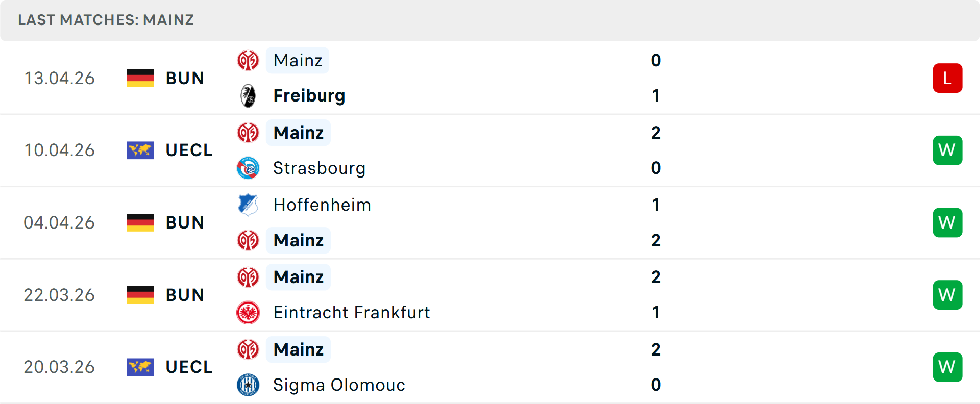The height and width of the screenshot is (404, 980).
Task: Click Mainz crest in Freiburg match
Action: click(248, 61)
